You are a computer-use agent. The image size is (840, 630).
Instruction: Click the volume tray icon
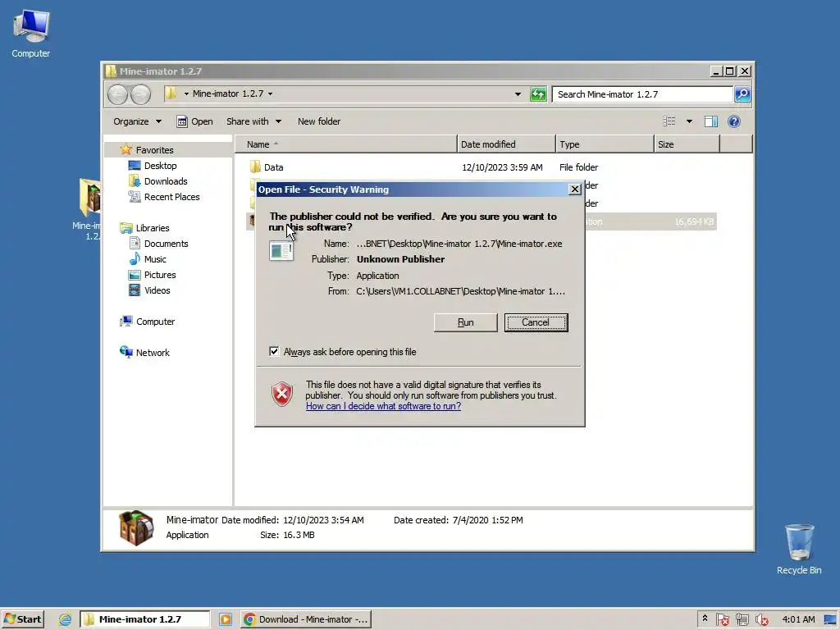pyautogui.click(x=762, y=619)
